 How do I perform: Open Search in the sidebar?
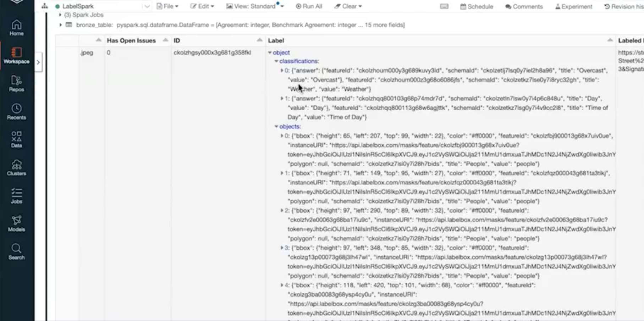tap(16, 252)
